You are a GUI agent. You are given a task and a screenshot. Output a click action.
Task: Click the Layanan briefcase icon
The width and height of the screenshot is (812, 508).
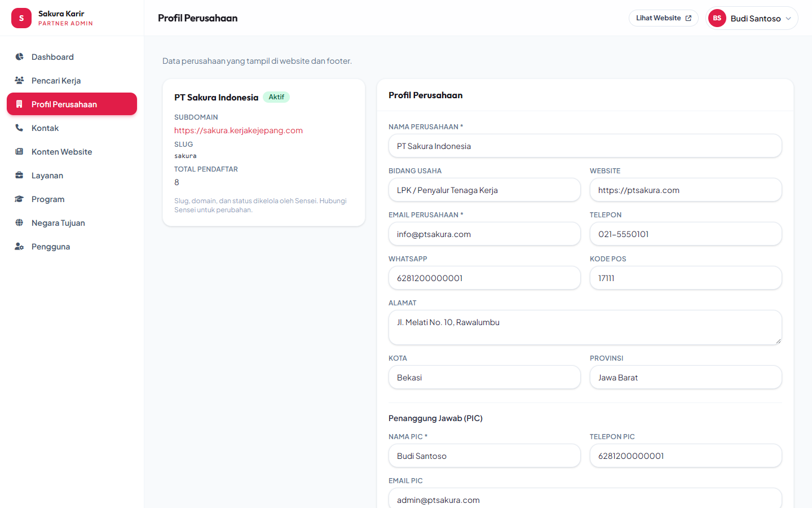tap(19, 176)
